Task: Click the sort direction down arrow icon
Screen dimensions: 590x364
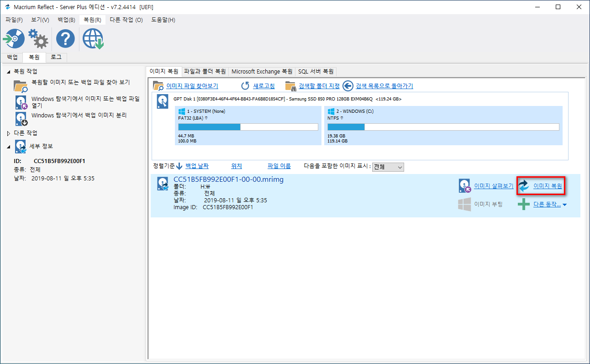Action: pyautogui.click(x=179, y=166)
